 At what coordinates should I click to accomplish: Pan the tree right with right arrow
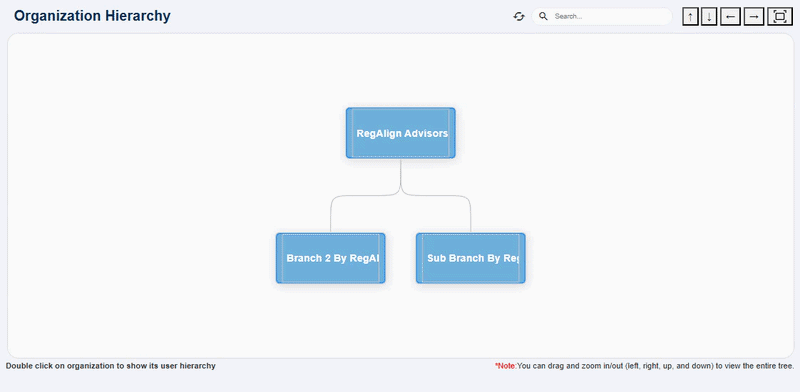[x=754, y=16]
